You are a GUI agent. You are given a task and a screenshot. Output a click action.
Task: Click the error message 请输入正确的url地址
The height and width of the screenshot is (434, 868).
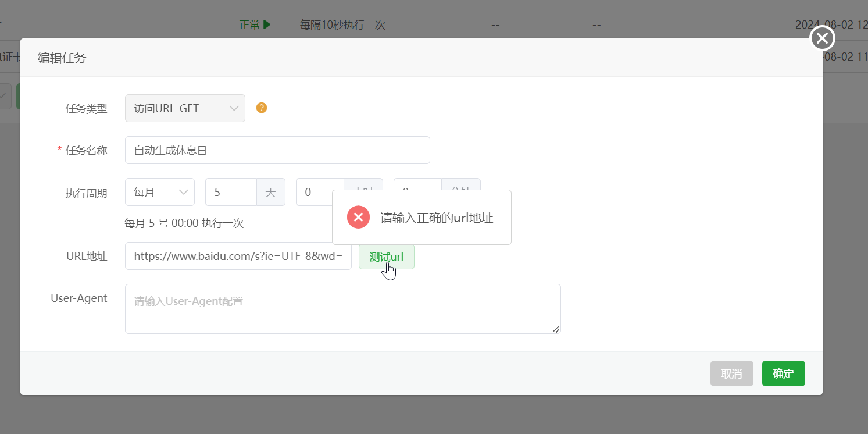click(x=437, y=218)
